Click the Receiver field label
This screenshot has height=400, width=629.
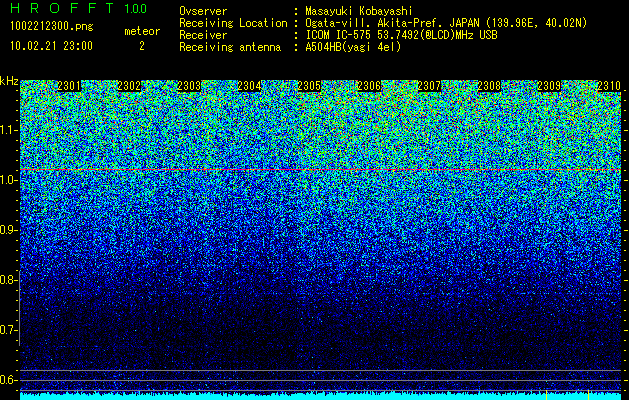[203, 35]
